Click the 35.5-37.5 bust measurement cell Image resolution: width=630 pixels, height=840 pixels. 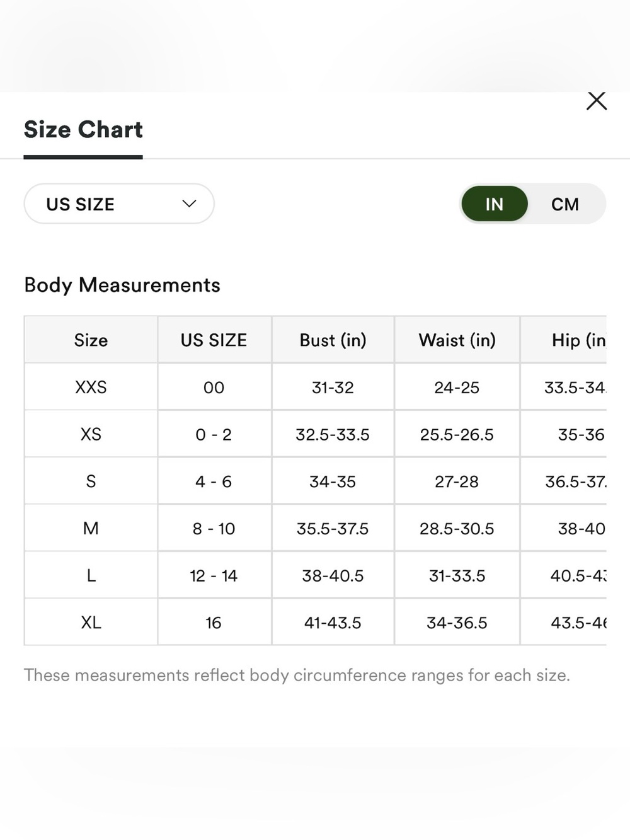click(333, 528)
